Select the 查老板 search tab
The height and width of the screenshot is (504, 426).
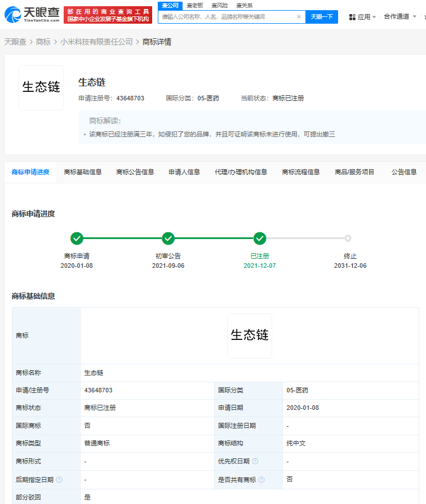coord(195,6)
